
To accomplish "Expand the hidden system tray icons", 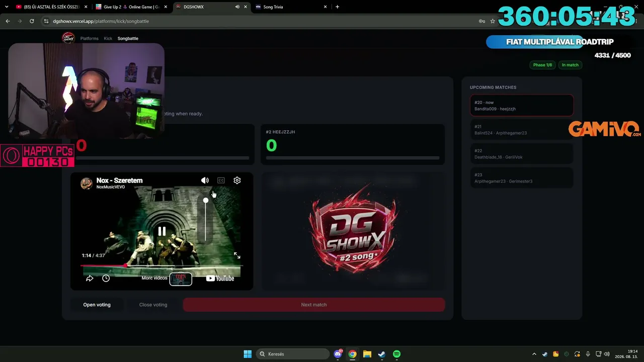I will click(534, 354).
